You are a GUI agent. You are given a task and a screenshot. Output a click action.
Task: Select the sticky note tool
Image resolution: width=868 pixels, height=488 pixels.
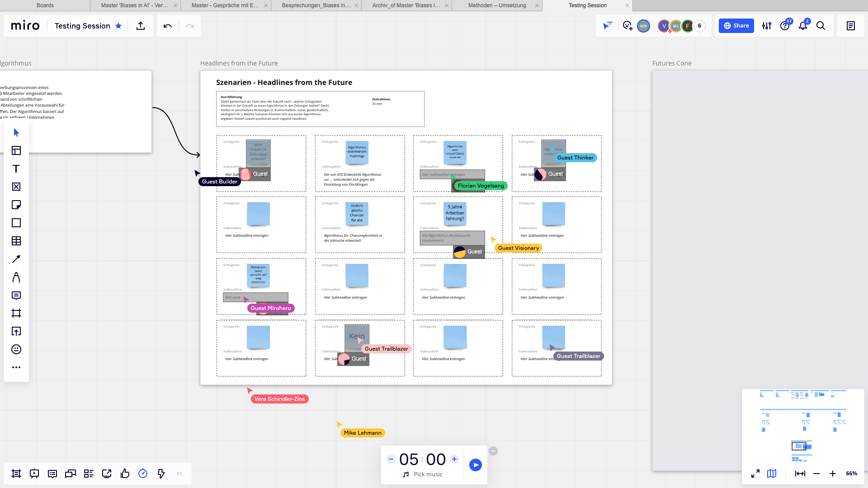[x=16, y=205]
